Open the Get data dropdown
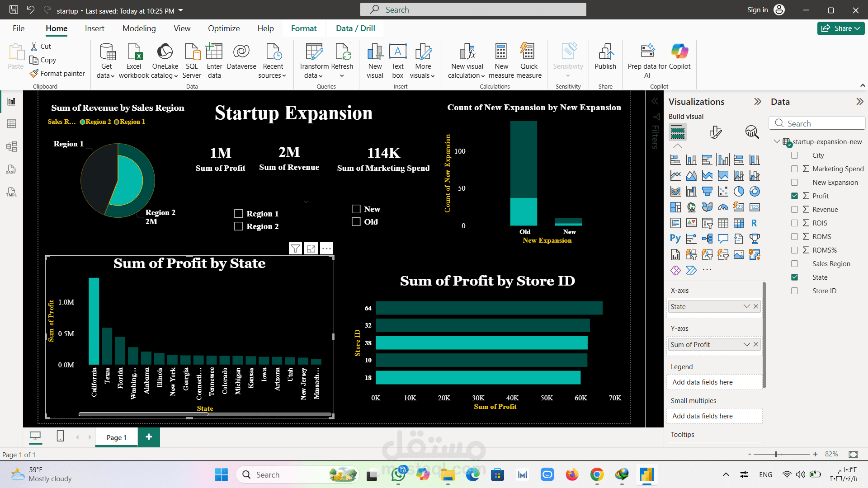This screenshot has height=488, width=868. tap(106, 75)
